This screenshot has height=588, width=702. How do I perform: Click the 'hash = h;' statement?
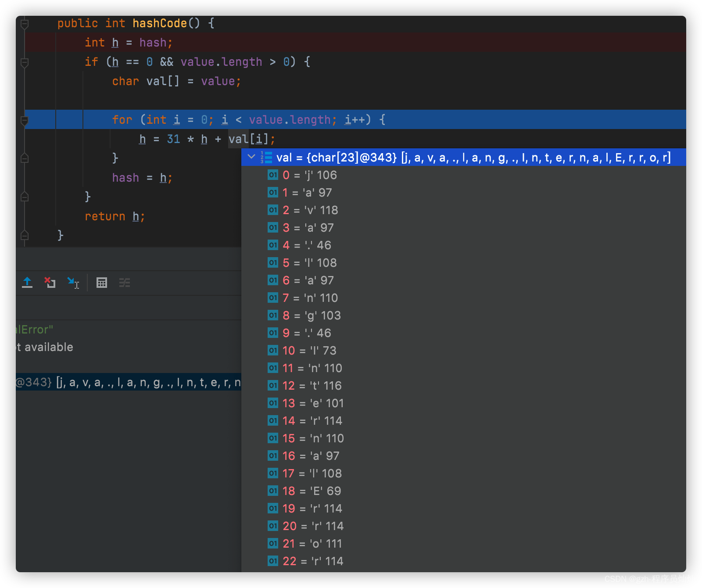(x=142, y=178)
